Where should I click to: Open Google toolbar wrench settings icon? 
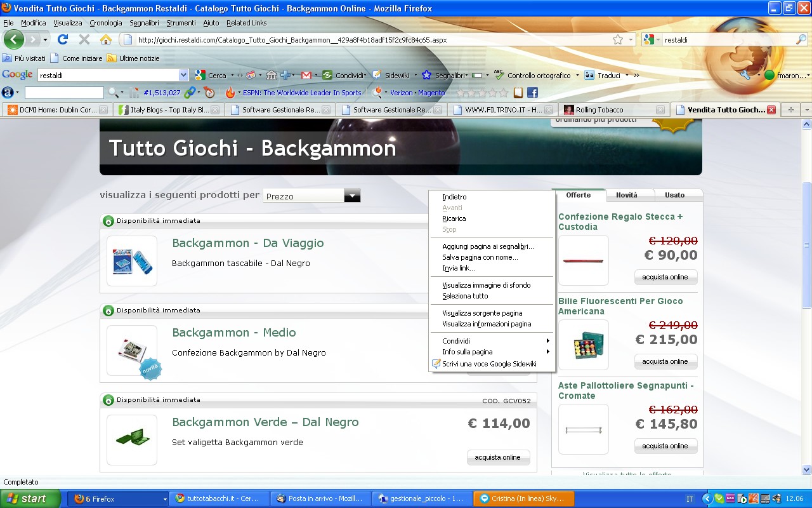[x=745, y=75]
